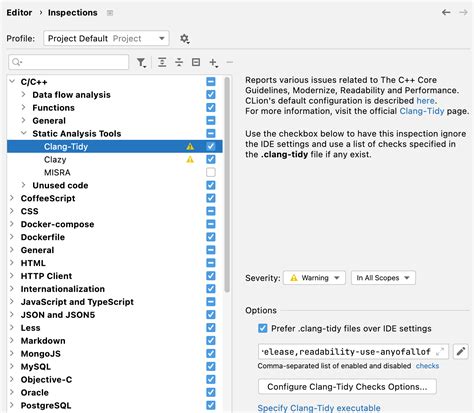Go forward with the right arrow icon

[x=463, y=12]
